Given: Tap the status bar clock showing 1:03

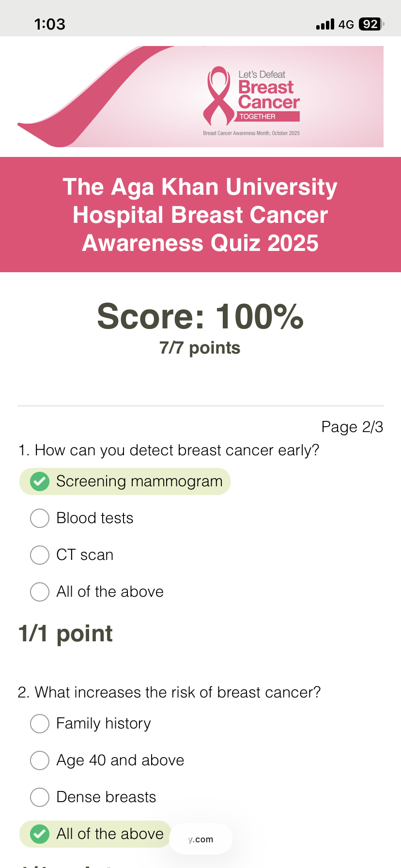Looking at the screenshot, I should click(49, 24).
